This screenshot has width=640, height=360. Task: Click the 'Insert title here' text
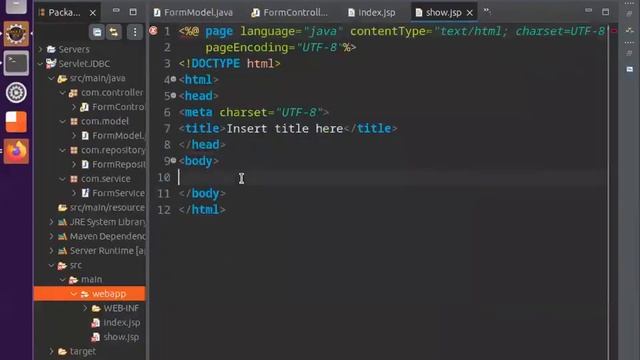pos(285,129)
